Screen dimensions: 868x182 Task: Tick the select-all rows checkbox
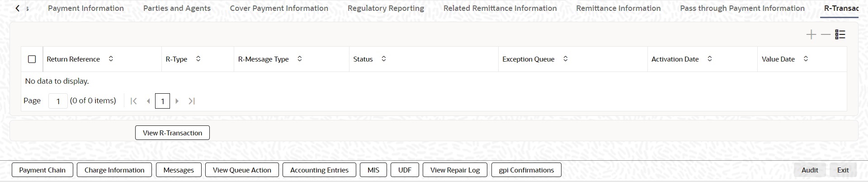pos(32,59)
